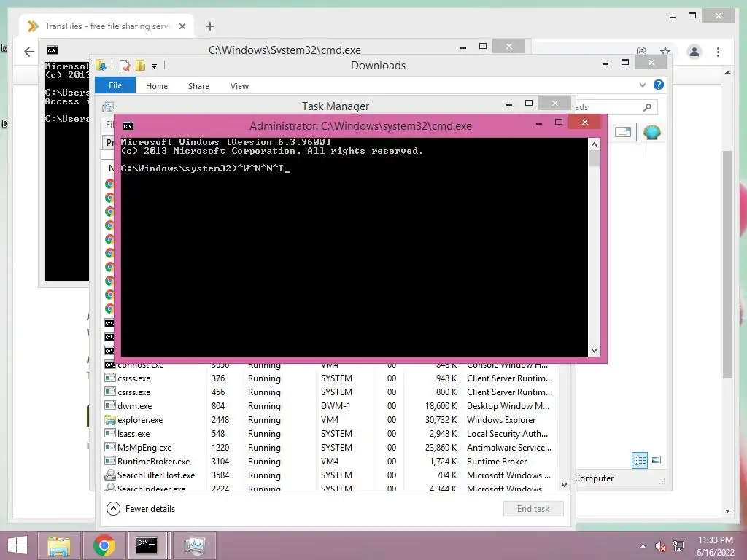Switch to Command Prompt taskbar button
Image resolution: width=747 pixels, height=560 pixels.
coord(147,545)
